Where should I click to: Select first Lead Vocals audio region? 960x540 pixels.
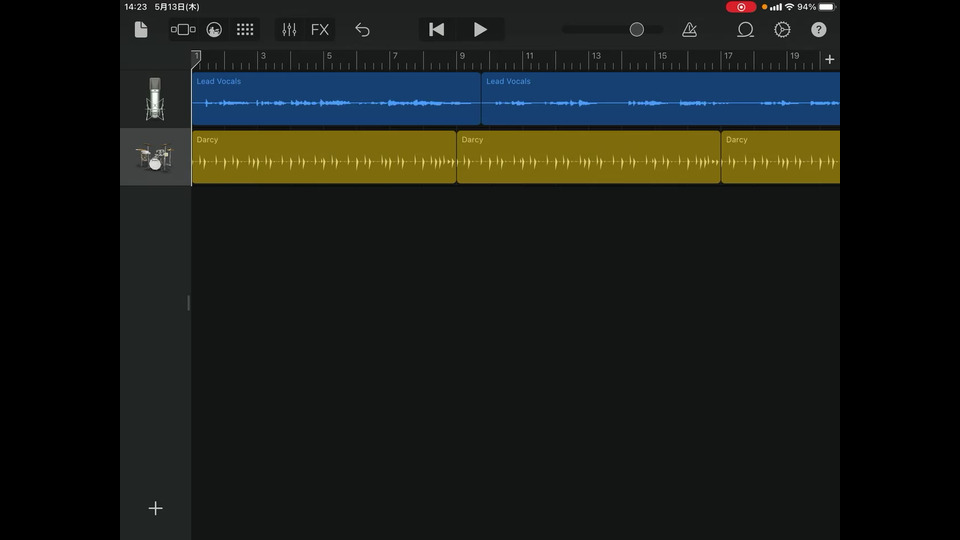(x=336, y=99)
